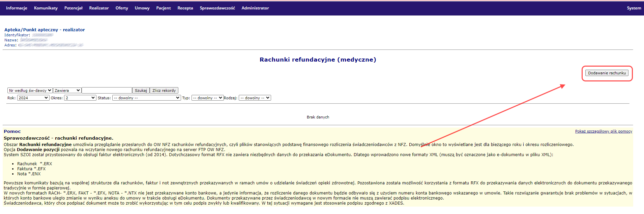Image resolution: width=644 pixels, height=214 pixels.
Task: Open the Komunikaty menu
Action: click(x=46, y=8)
